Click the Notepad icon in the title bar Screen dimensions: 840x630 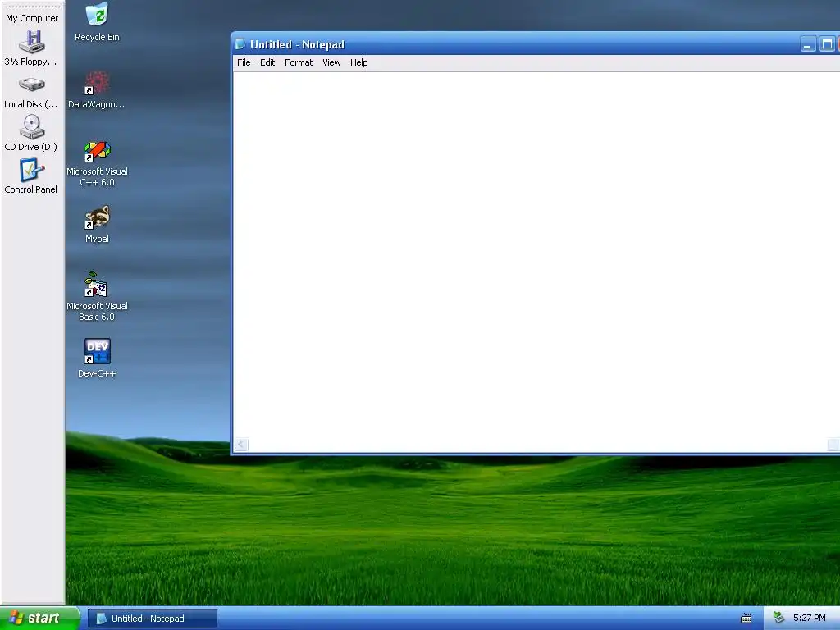(x=240, y=44)
